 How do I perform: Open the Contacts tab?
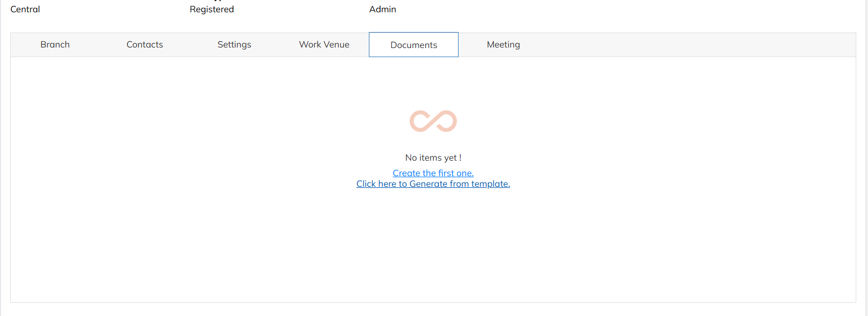[145, 45]
